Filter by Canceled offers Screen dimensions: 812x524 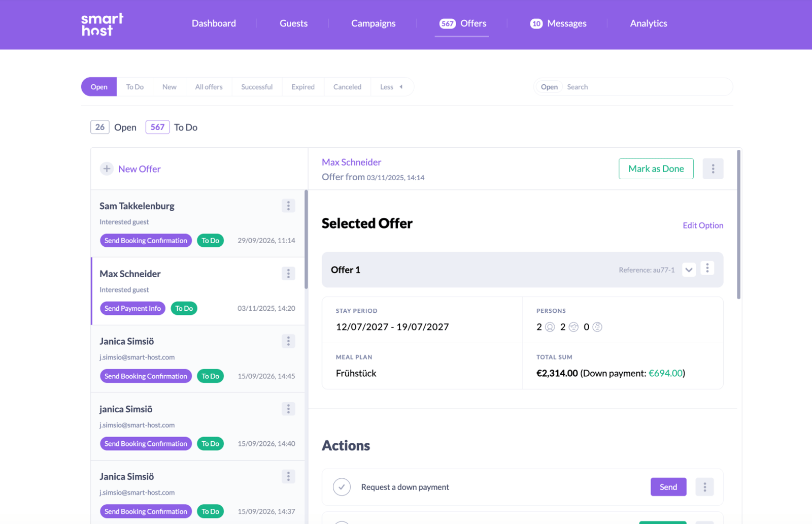[x=348, y=87]
